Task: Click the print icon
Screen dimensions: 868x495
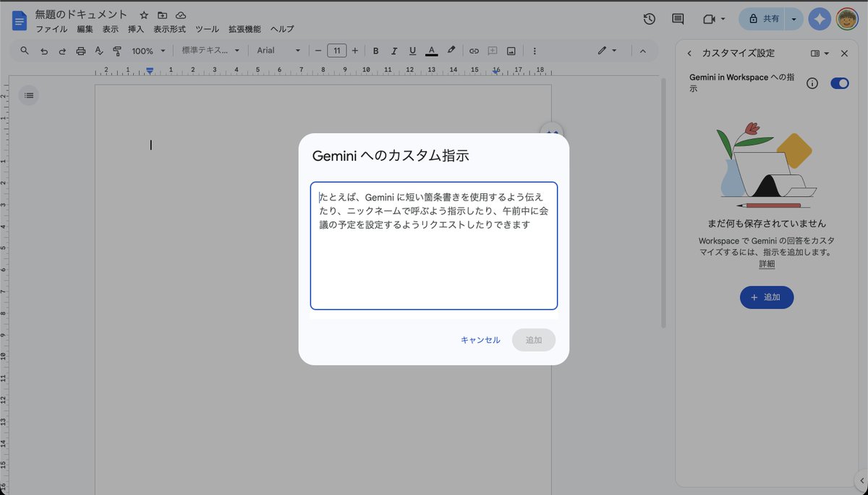Action: (80, 51)
